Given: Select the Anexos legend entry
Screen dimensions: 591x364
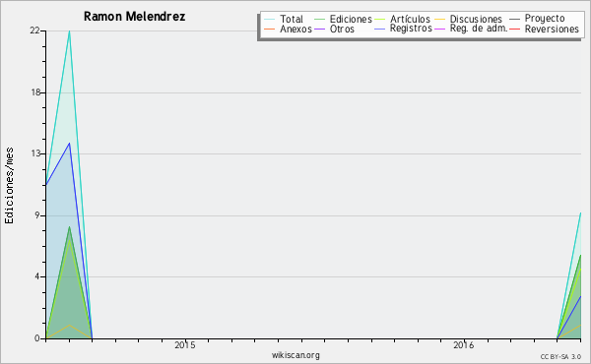Looking at the screenshot, I should (x=295, y=29).
